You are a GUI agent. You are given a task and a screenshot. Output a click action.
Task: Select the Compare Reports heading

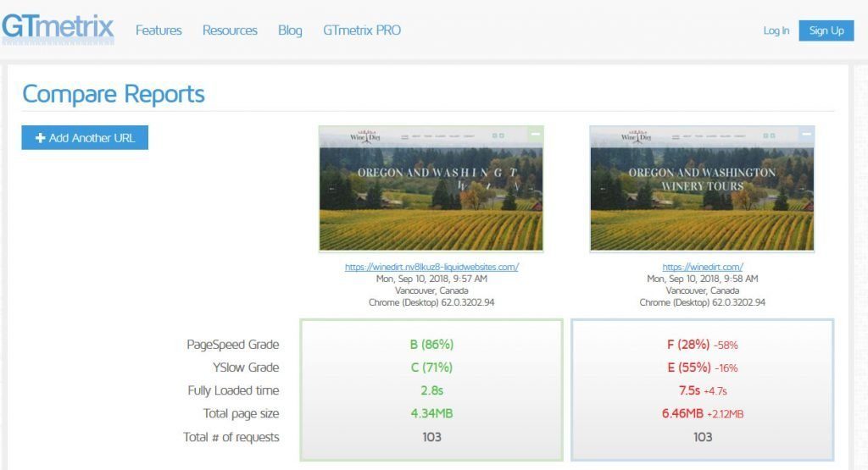pyautogui.click(x=114, y=94)
